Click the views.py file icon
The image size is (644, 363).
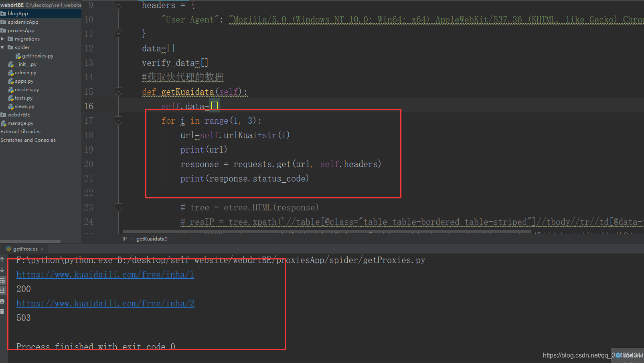coord(11,106)
